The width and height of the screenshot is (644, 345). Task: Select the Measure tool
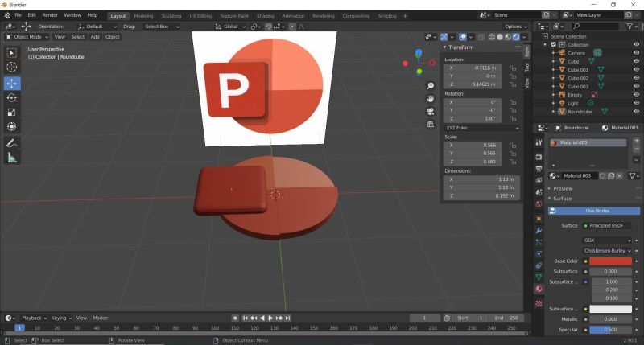[12, 158]
